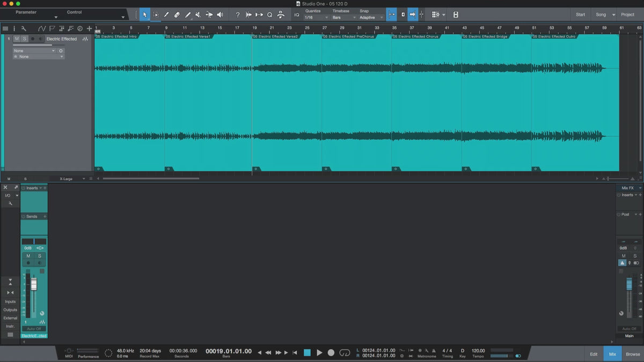Open the Edit view tab

pos(594,354)
